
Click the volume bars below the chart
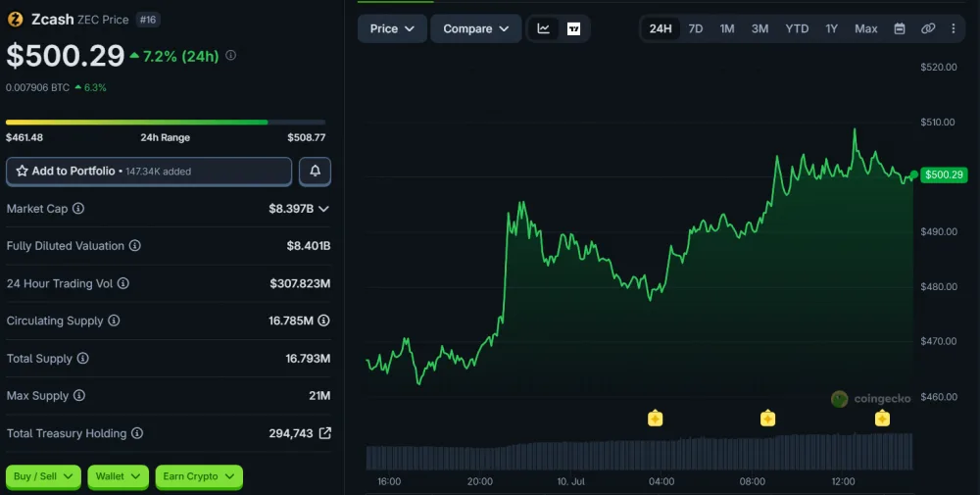(639, 451)
